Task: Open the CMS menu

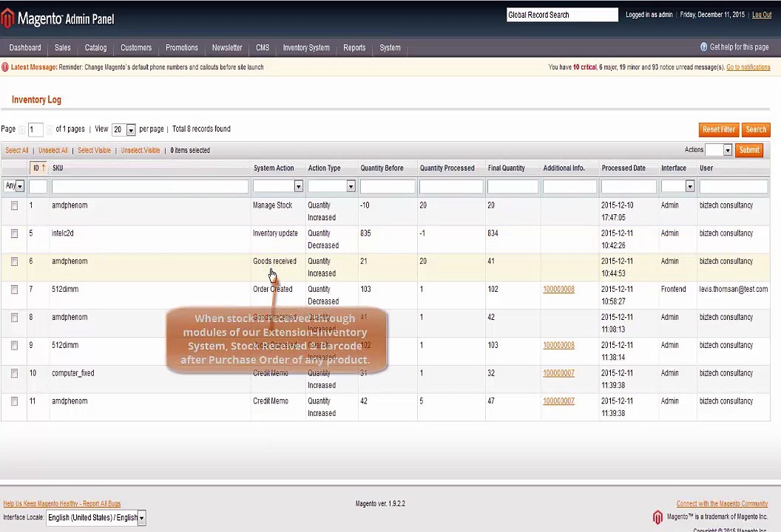Action: (x=263, y=48)
